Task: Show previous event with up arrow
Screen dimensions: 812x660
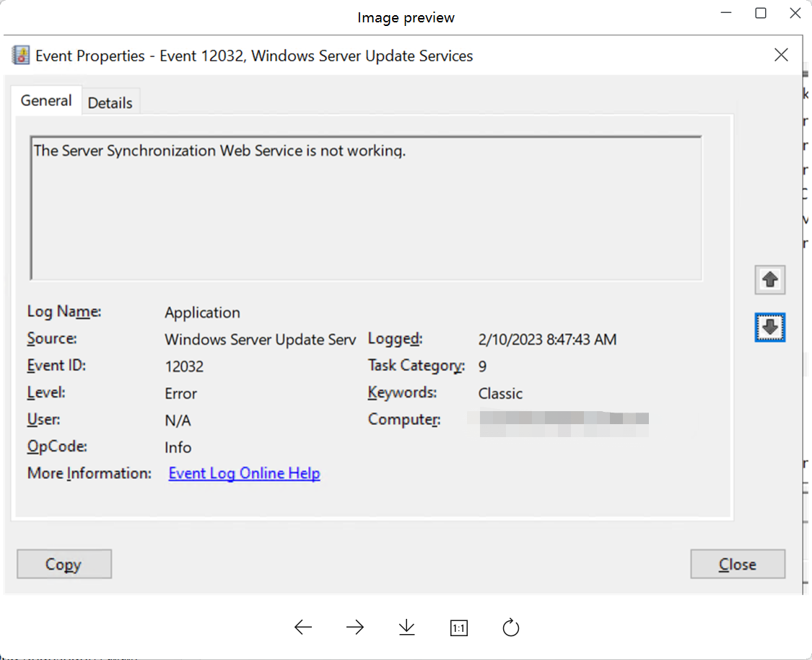Action: click(x=769, y=280)
